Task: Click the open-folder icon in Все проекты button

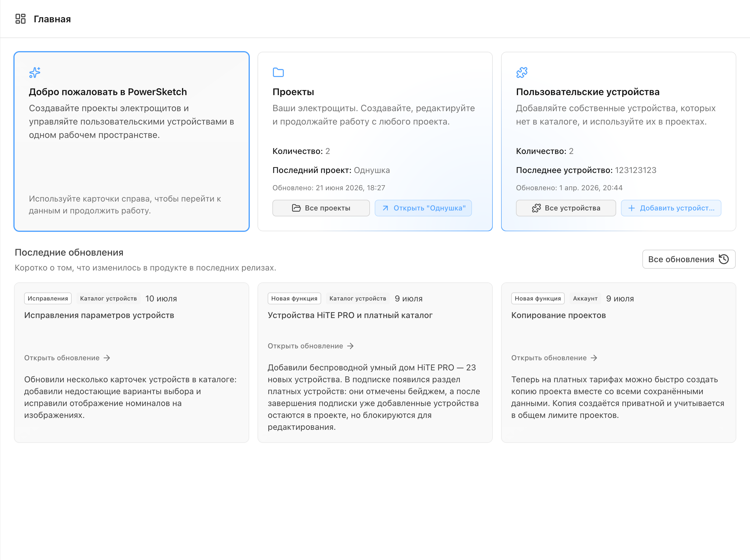Action: 296,208
